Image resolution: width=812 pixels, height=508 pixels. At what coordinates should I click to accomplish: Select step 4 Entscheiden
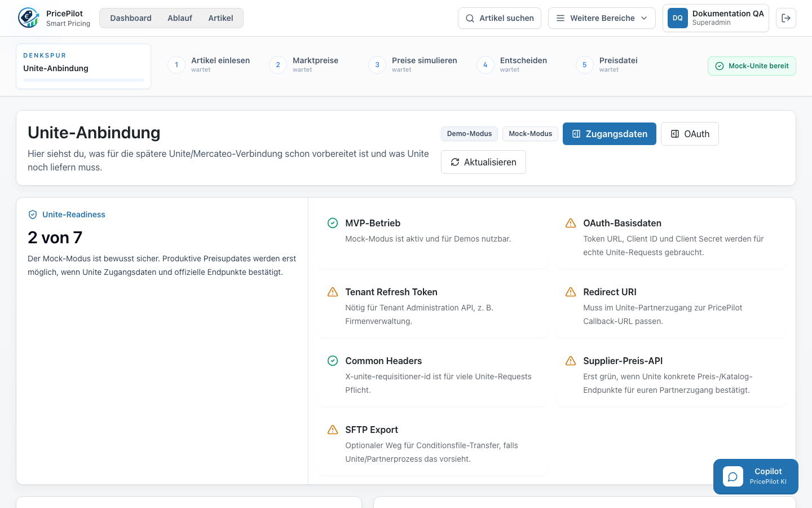coord(512,64)
